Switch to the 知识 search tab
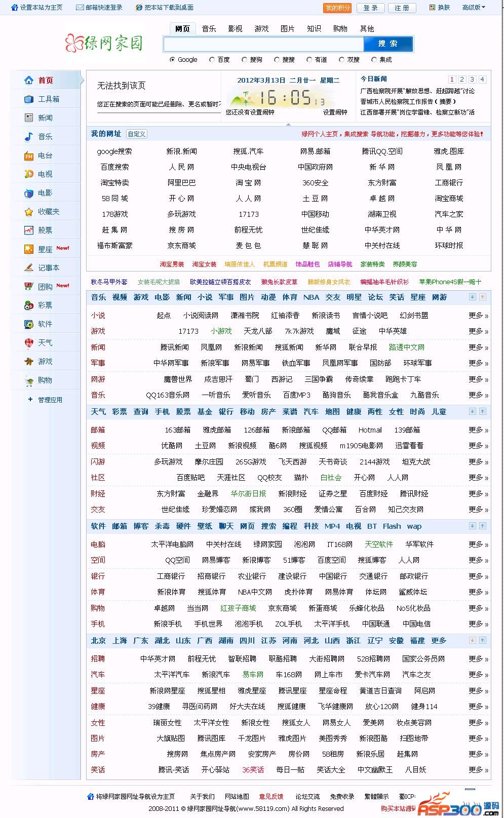The width and height of the screenshot is (504, 818). click(x=314, y=29)
